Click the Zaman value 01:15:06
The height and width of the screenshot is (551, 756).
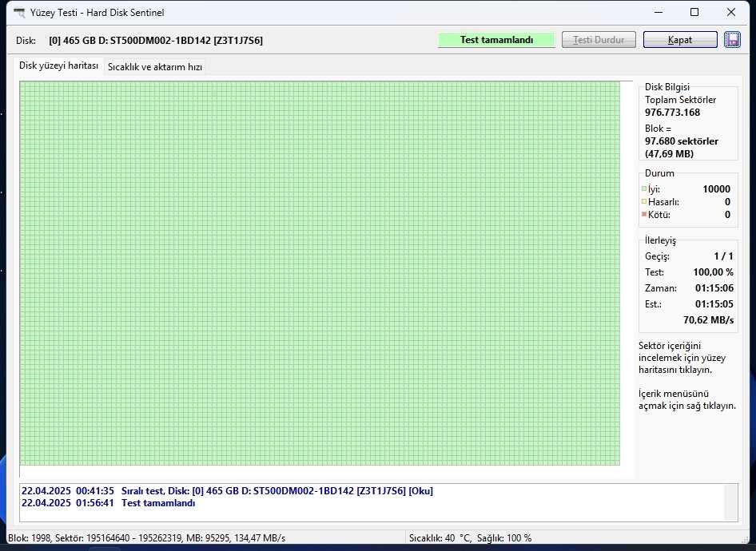[x=714, y=288]
